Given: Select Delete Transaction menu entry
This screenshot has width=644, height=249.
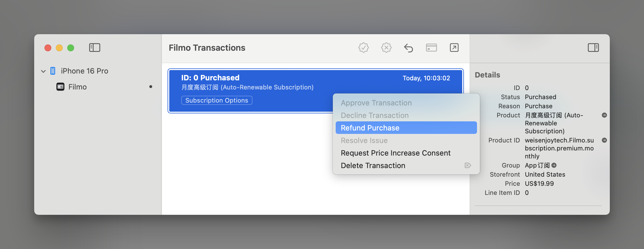Looking at the screenshot, I should pos(373,166).
